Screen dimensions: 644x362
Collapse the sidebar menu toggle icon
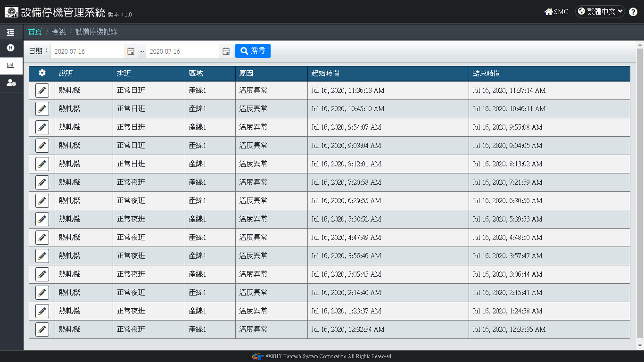tap(10, 33)
